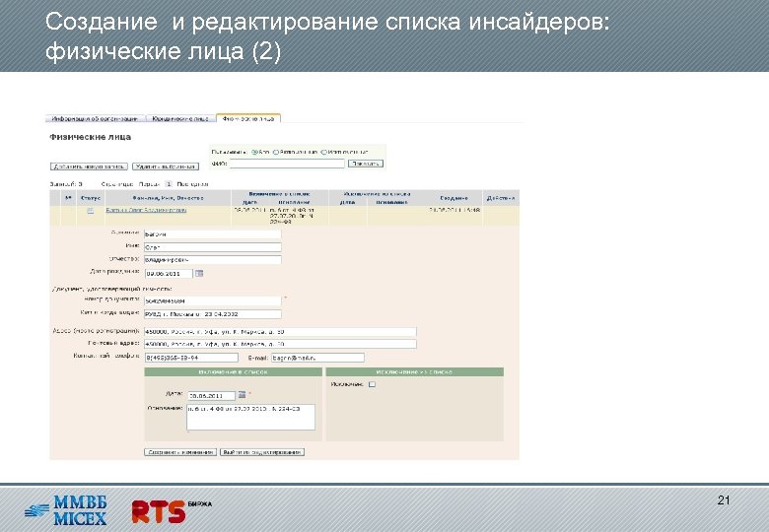Viewport: 769px width, 532px height.
Task: Click the E-mail input field
Action: pyautogui.click(x=317, y=358)
